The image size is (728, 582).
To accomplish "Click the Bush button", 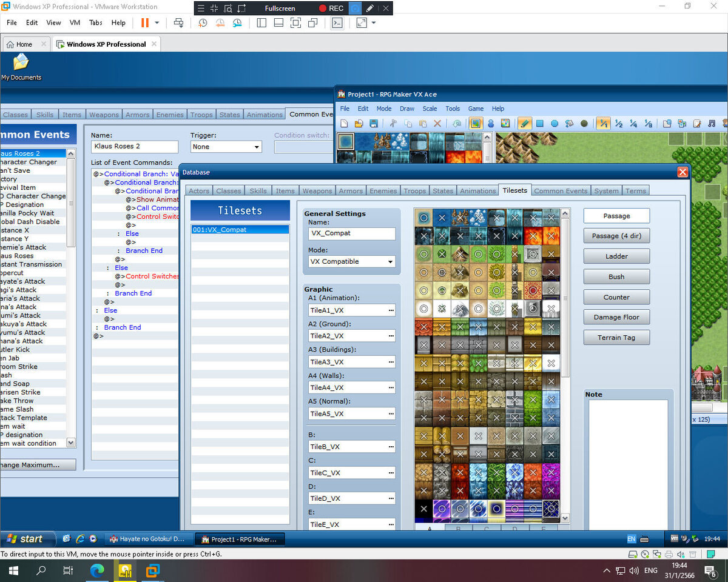I will click(616, 276).
